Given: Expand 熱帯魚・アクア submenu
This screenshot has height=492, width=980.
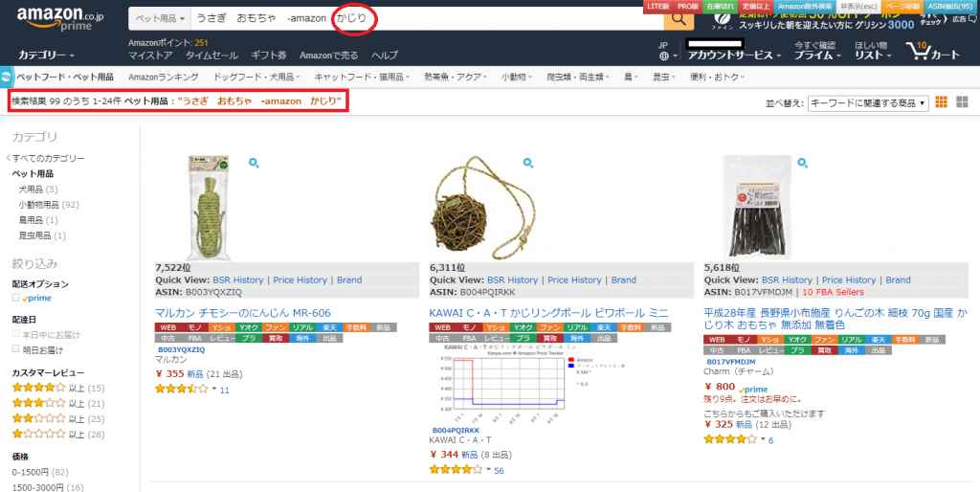Looking at the screenshot, I should pyautogui.click(x=456, y=77).
